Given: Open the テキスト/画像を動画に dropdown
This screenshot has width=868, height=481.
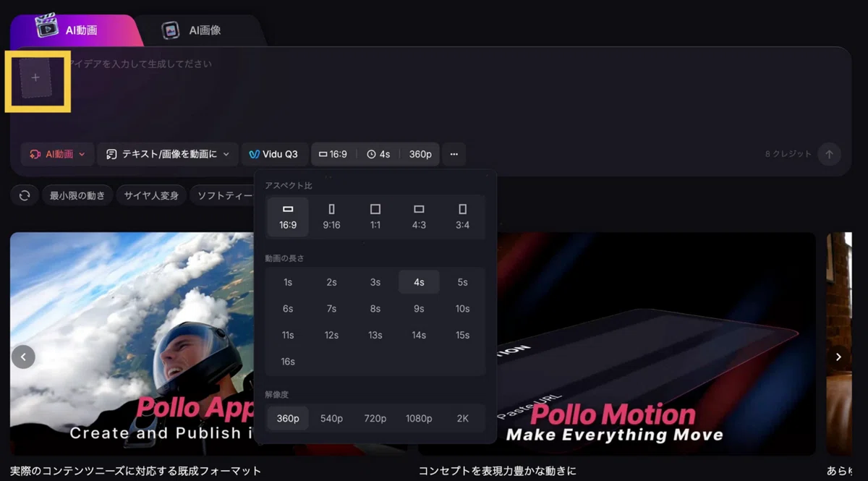Looking at the screenshot, I should point(168,154).
